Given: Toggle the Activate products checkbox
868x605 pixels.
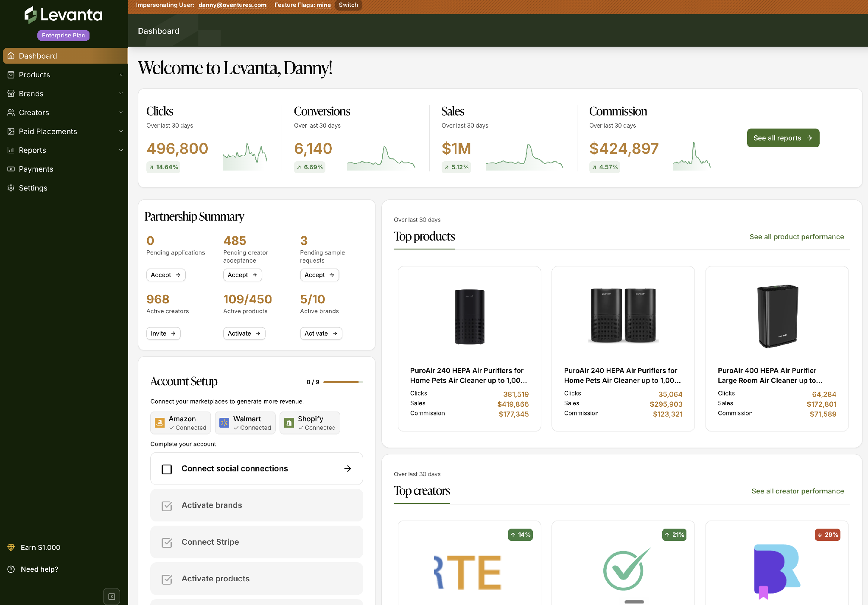Looking at the screenshot, I should click(x=167, y=579).
